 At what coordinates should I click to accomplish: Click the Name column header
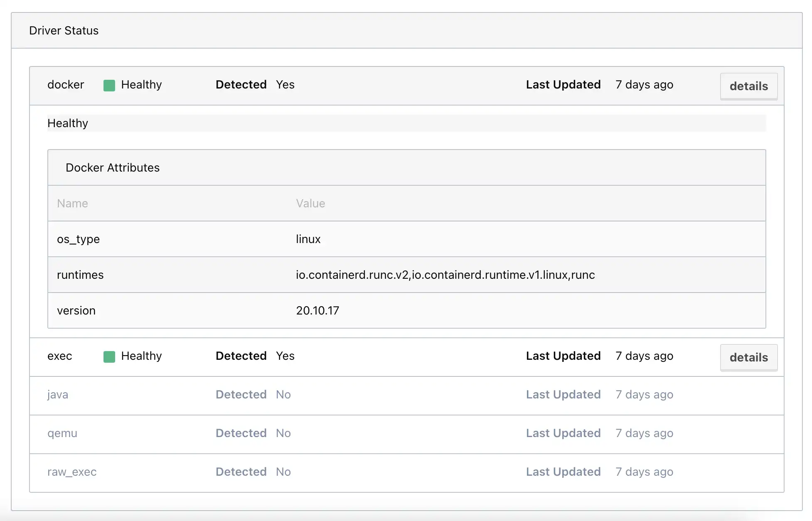click(72, 204)
